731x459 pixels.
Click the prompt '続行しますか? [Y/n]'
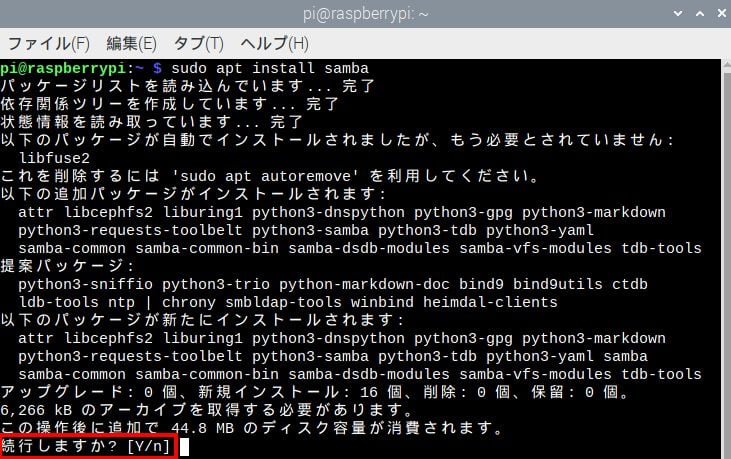coord(85,446)
